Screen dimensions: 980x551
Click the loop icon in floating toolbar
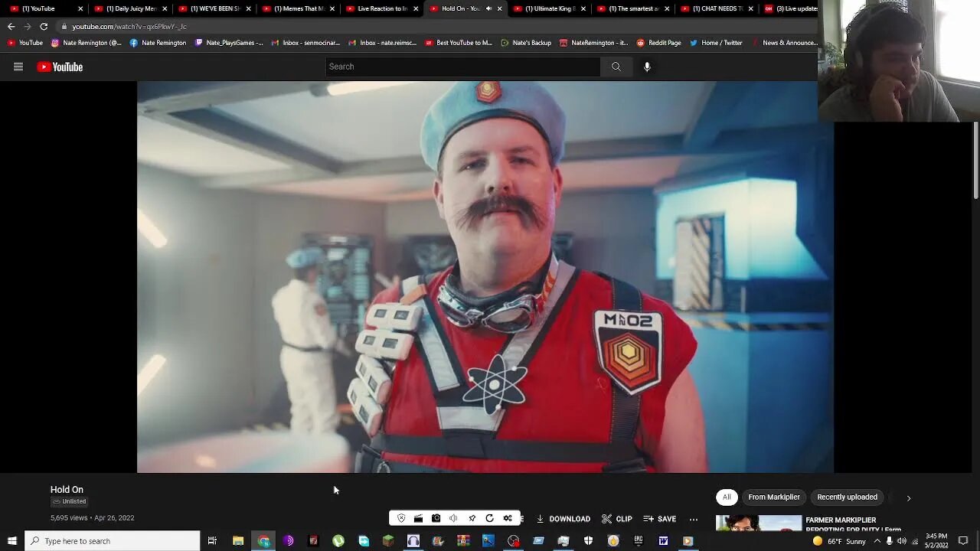(x=489, y=518)
